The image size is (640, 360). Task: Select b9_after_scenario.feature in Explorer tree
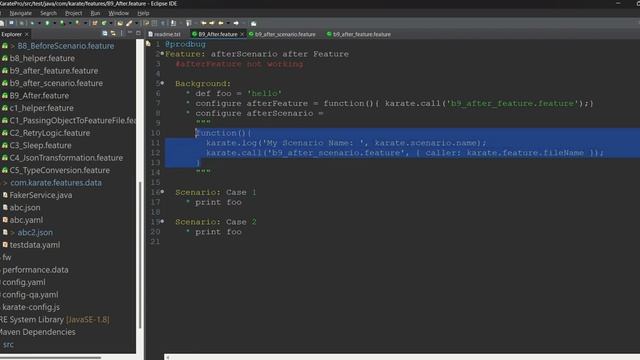pos(56,83)
